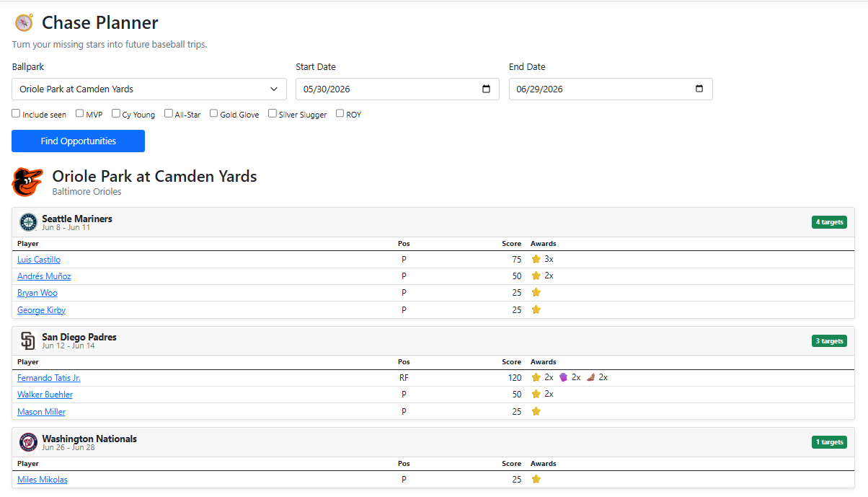Click the Start Date input field
The image size is (868, 497).
tap(397, 89)
